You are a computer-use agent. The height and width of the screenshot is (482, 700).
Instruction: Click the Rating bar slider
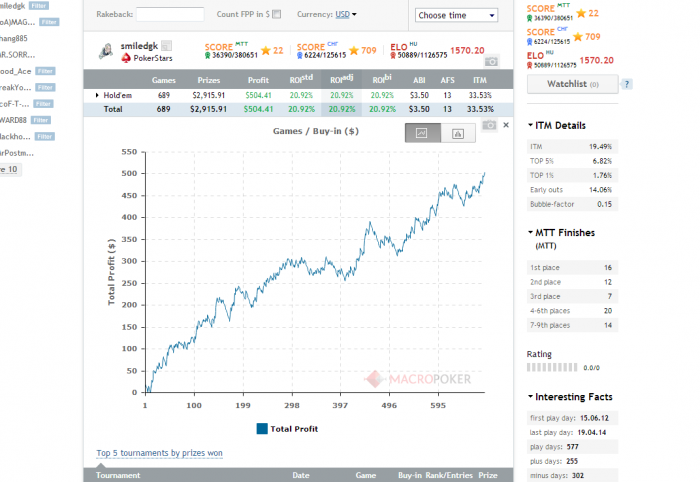552,367
